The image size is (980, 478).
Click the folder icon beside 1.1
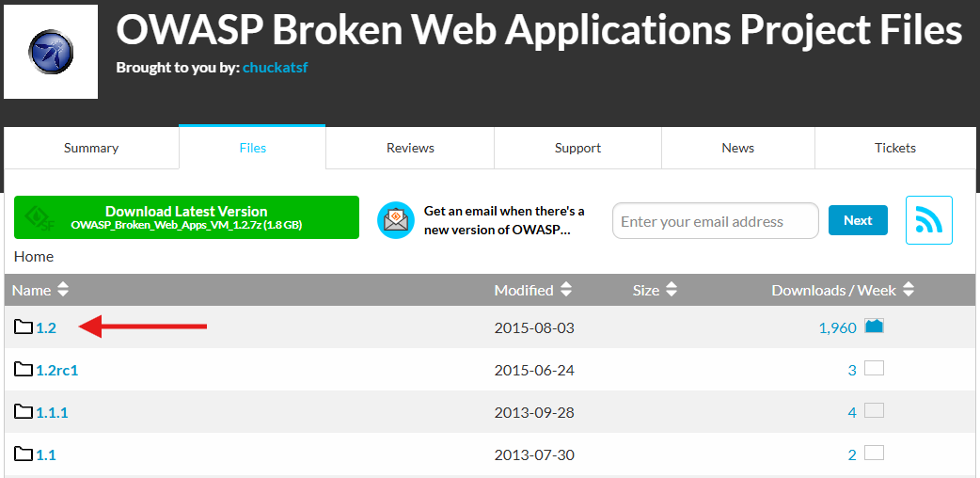[24, 454]
